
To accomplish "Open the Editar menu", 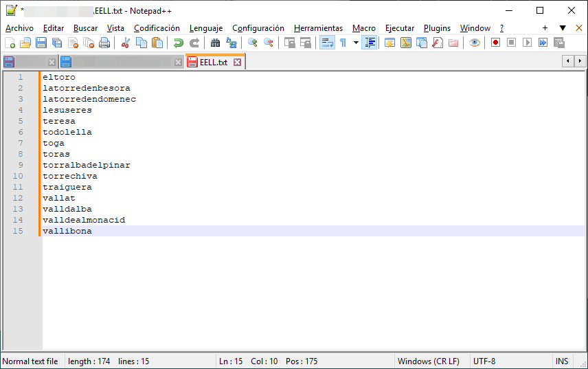I will [54, 28].
